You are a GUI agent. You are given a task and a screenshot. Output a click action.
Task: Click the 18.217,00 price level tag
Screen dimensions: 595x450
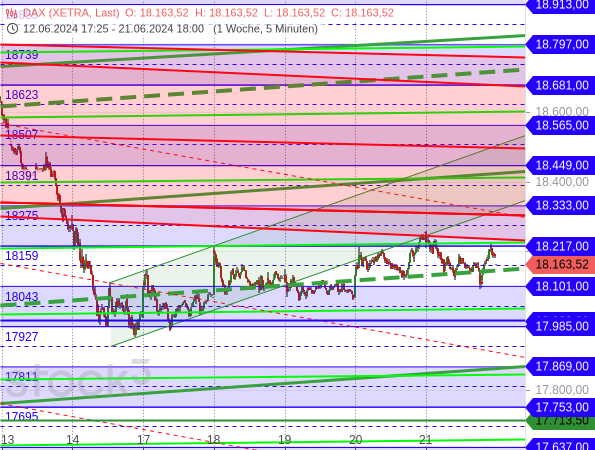coord(560,246)
